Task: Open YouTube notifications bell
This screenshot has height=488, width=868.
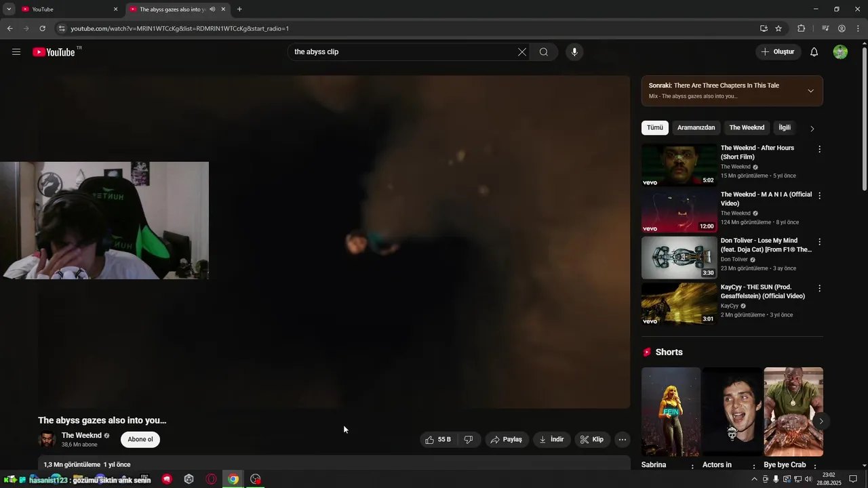Action: [x=814, y=52]
